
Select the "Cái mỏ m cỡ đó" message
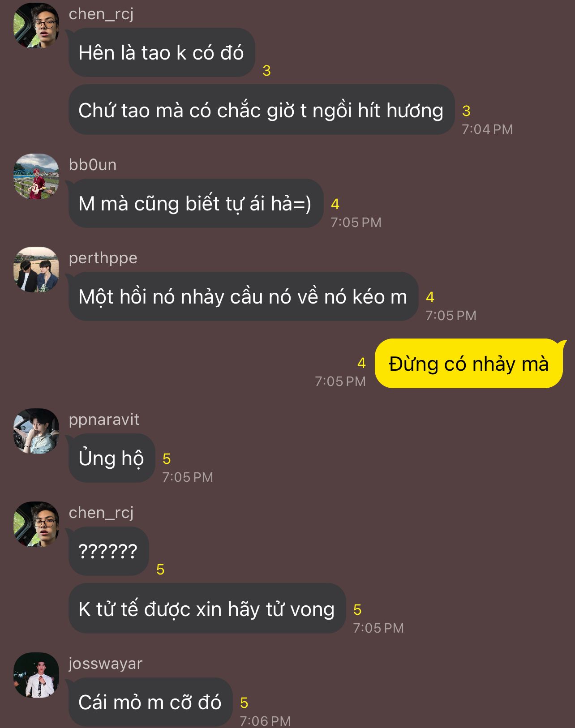tap(150, 702)
